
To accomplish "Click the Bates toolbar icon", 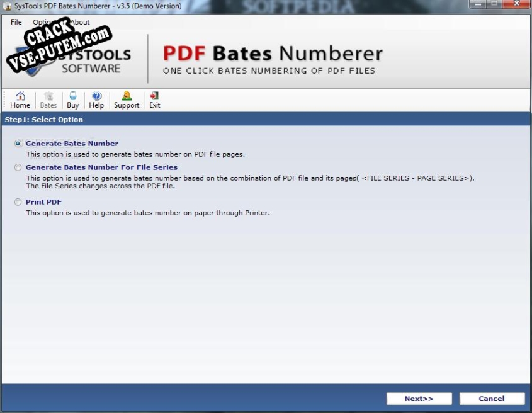I will point(48,100).
